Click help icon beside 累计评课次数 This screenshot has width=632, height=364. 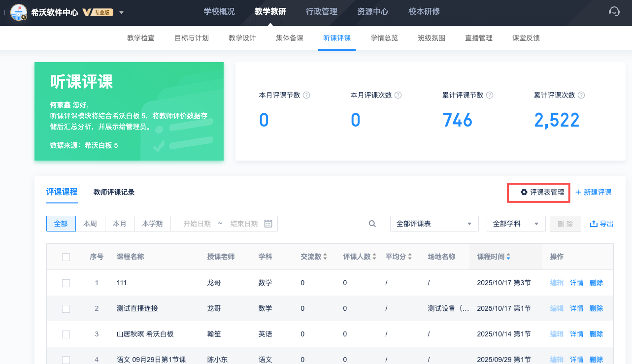click(x=581, y=95)
